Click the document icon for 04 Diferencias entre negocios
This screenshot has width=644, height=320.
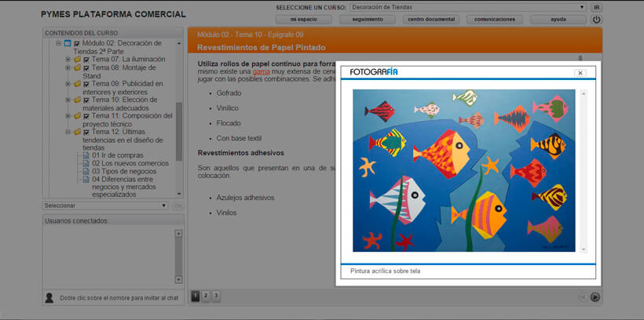pyautogui.click(x=86, y=180)
